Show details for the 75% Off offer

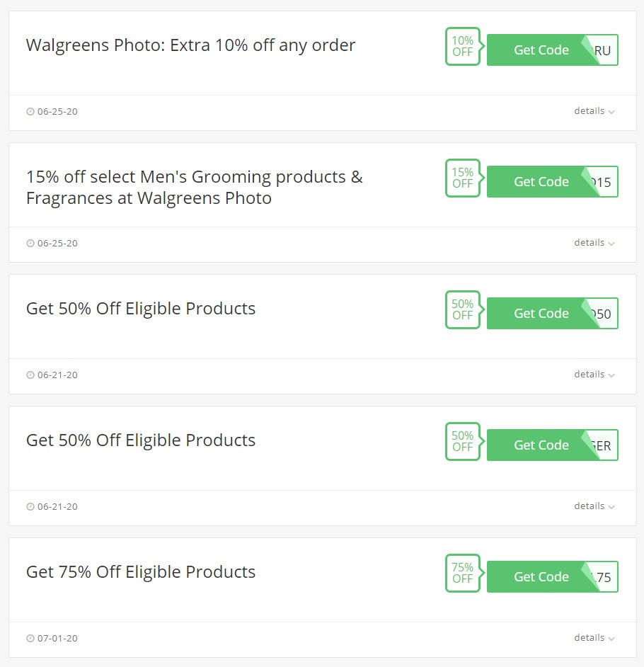point(594,638)
